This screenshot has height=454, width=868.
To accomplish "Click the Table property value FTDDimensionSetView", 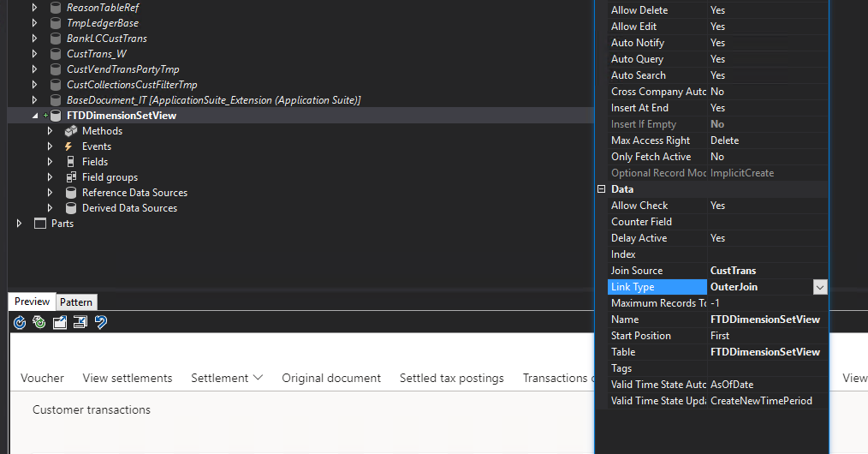I will pyautogui.click(x=765, y=352).
